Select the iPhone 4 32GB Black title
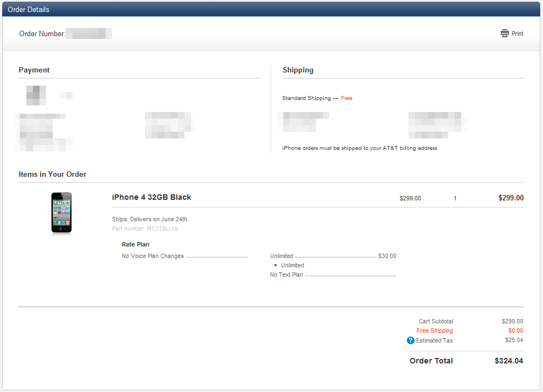This screenshot has width=543, height=392. click(x=152, y=197)
